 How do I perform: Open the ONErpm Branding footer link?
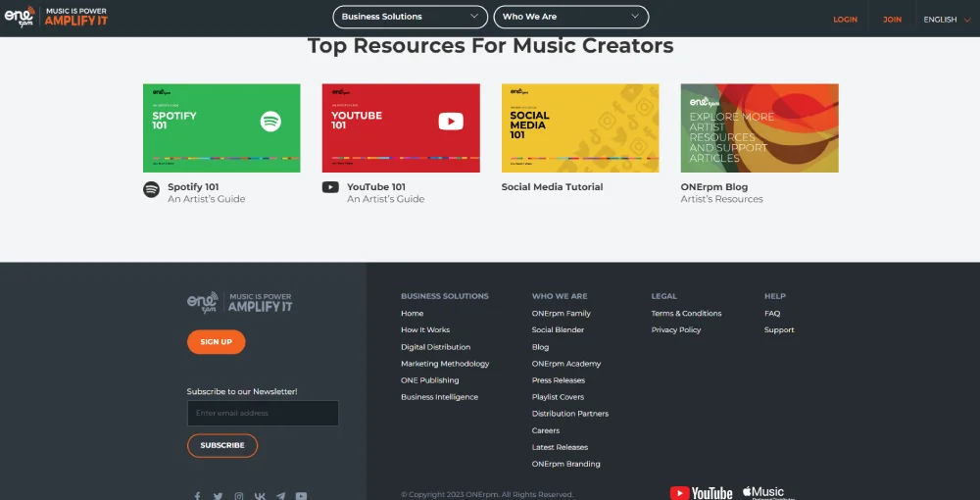point(566,464)
